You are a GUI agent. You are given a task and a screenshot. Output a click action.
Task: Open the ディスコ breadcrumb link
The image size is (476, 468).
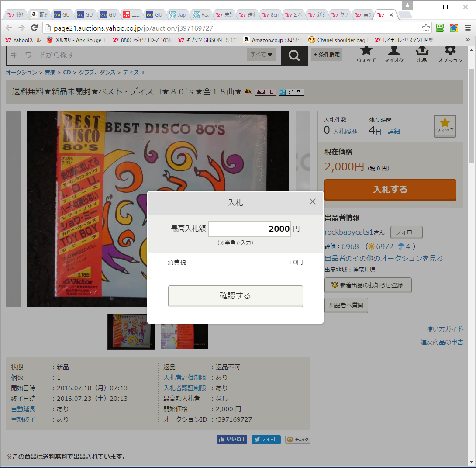pyautogui.click(x=133, y=72)
